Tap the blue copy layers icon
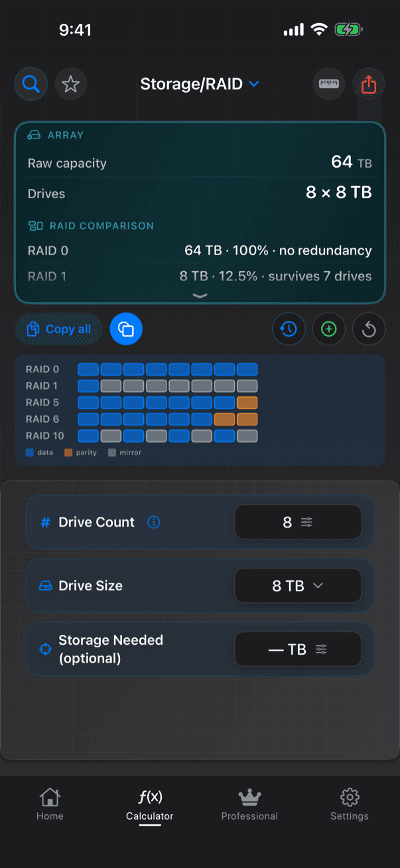This screenshot has width=400, height=868. (126, 329)
